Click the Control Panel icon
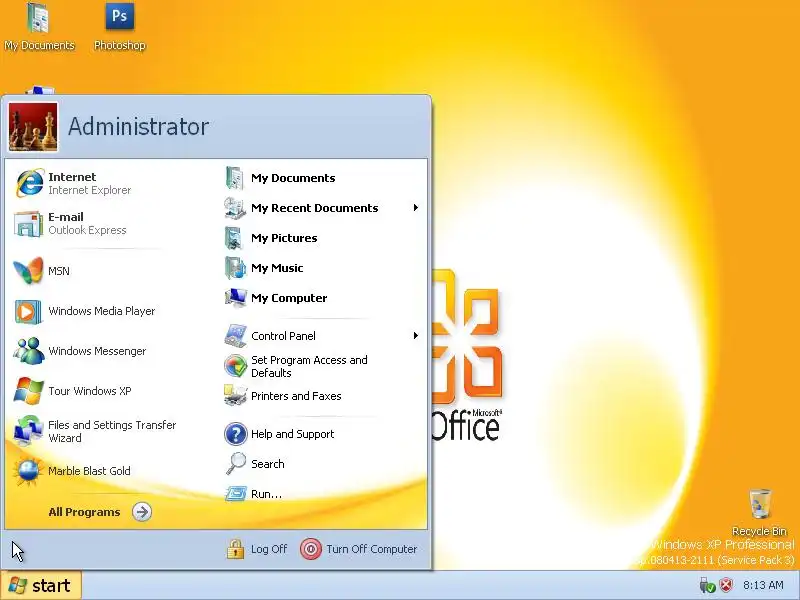 (x=235, y=336)
